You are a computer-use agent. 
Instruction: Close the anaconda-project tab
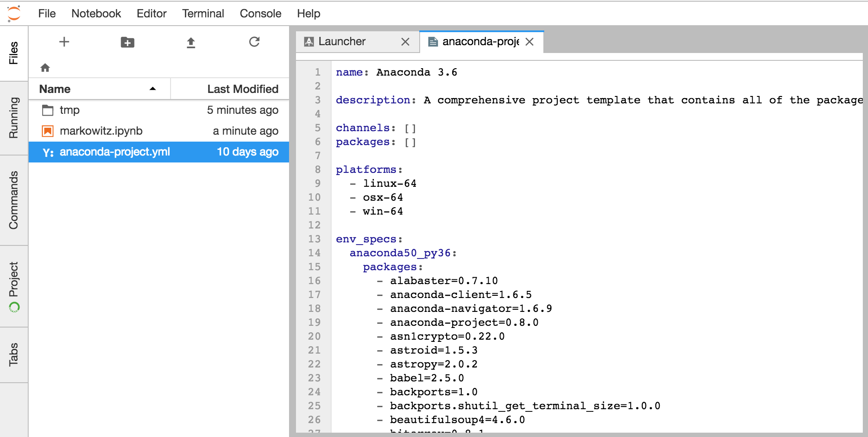[529, 42]
